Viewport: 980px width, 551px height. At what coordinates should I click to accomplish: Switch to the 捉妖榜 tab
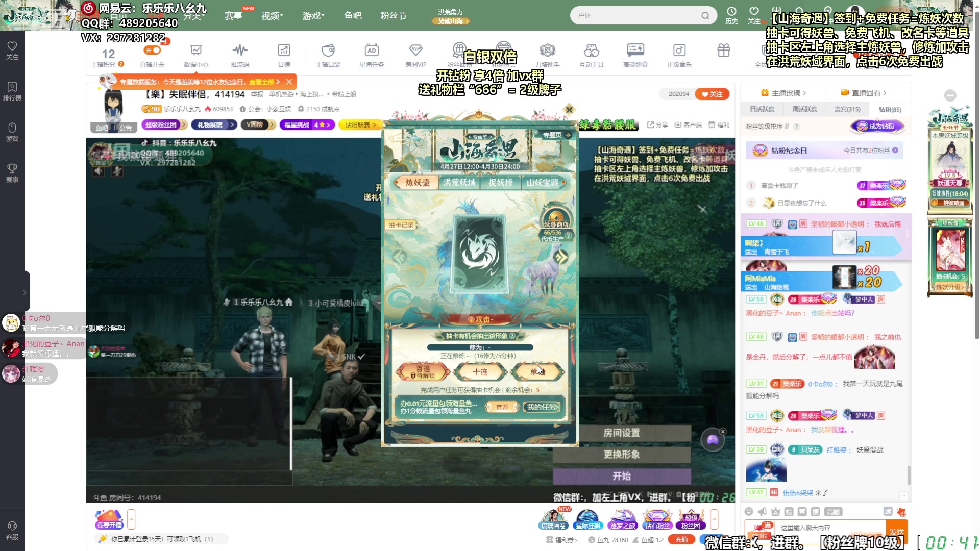(500, 182)
